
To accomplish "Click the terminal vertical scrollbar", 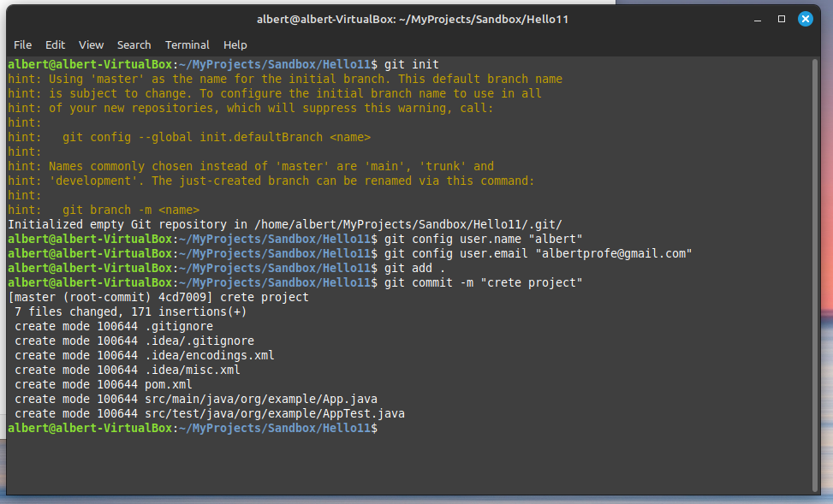I will pos(815,275).
